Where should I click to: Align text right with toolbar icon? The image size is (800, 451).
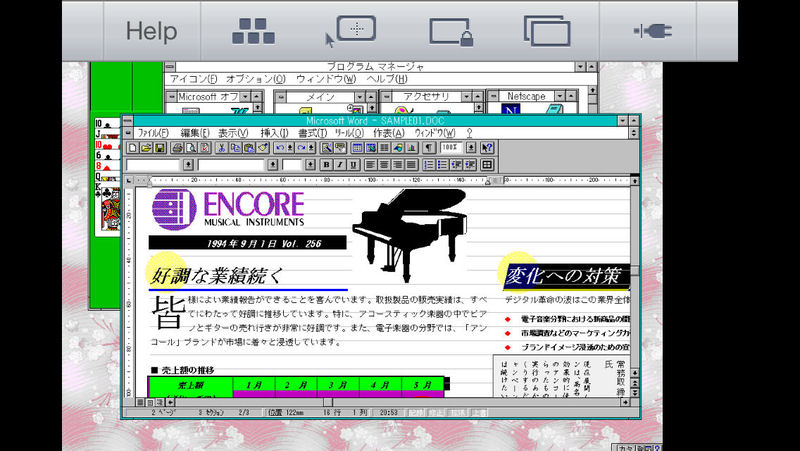coord(397,165)
